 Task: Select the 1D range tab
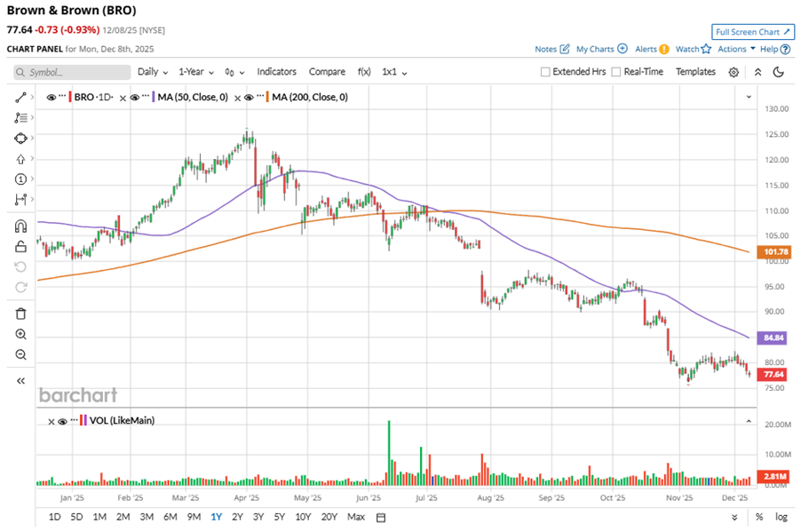[x=55, y=517]
